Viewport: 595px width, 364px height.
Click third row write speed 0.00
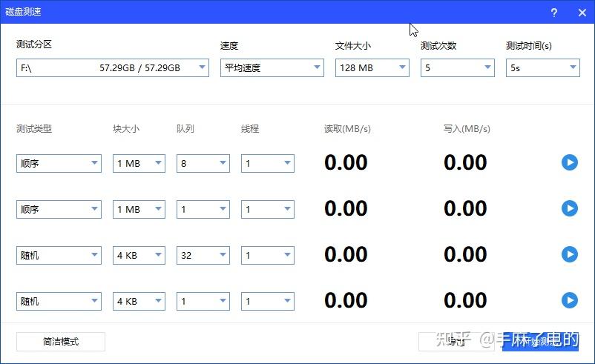pyautogui.click(x=465, y=254)
